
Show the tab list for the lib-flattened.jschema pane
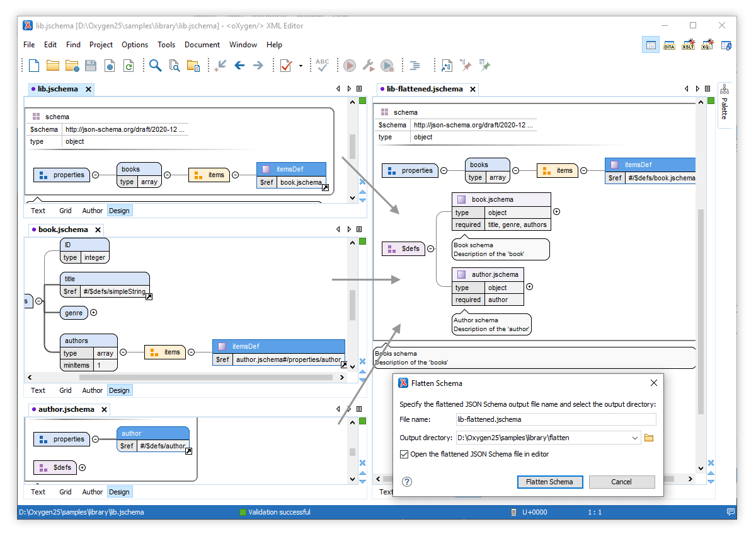click(707, 89)
